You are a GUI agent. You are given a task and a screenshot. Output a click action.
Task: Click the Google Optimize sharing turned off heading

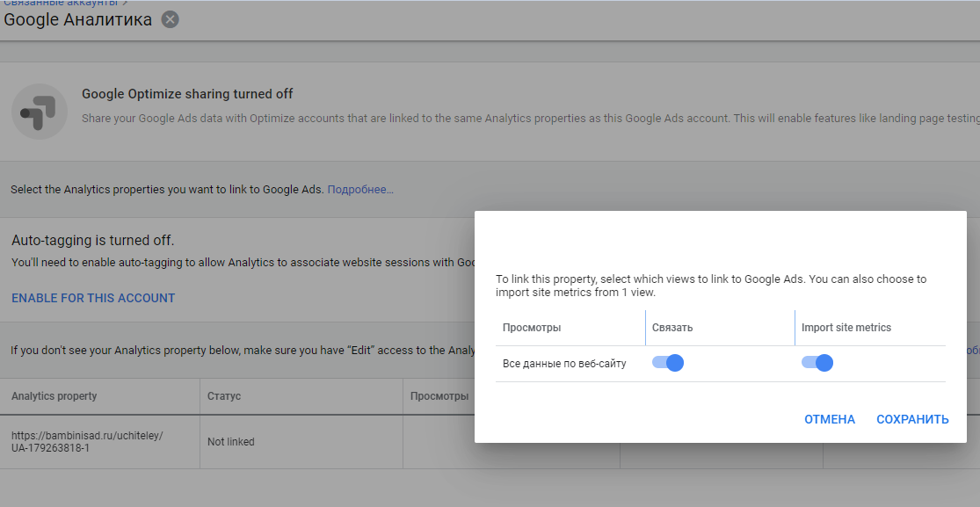[x=187, y=94]
